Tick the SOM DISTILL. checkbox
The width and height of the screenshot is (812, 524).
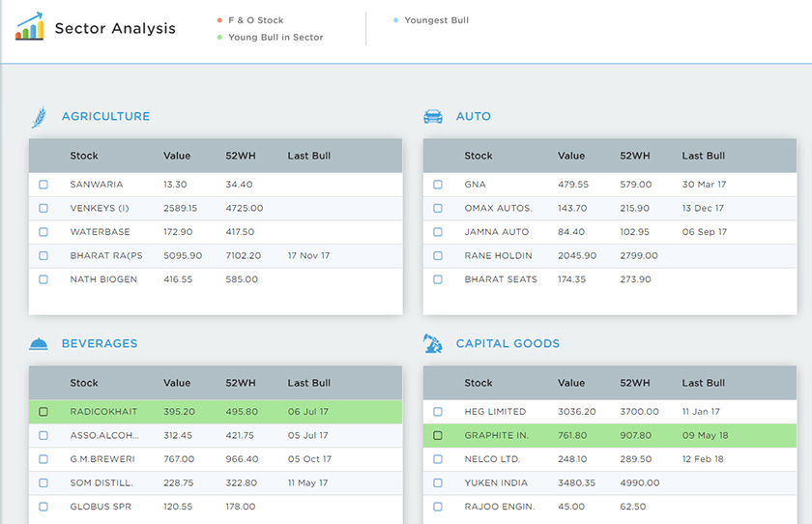point(43,483)
